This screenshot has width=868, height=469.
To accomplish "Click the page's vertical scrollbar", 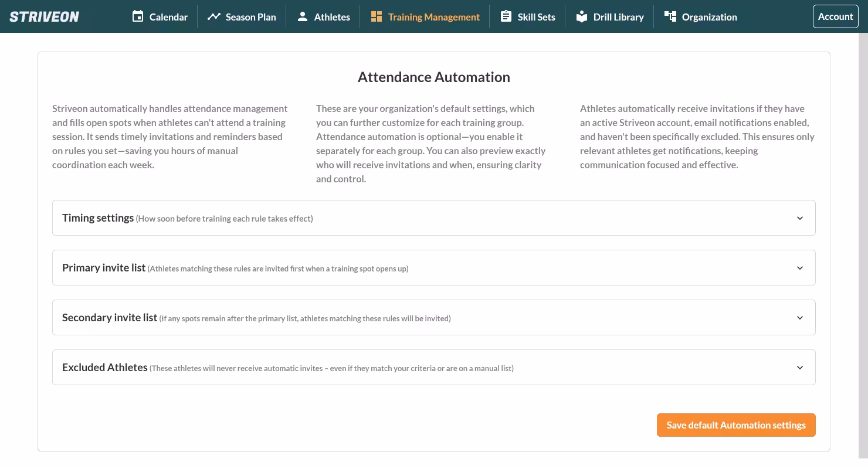I will point(863,235).
